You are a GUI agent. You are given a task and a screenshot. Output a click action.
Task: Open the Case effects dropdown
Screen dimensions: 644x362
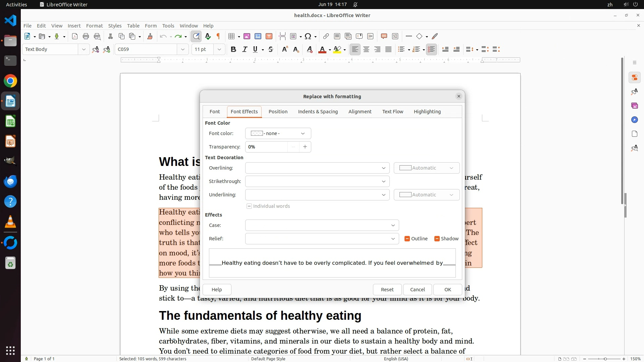click(x=322, y=225)
